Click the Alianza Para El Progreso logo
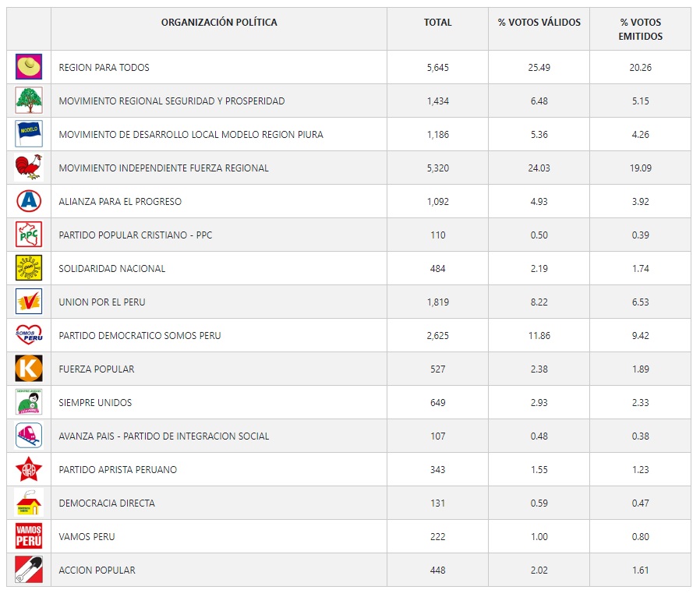700x597 pixels. pos(29,201)
